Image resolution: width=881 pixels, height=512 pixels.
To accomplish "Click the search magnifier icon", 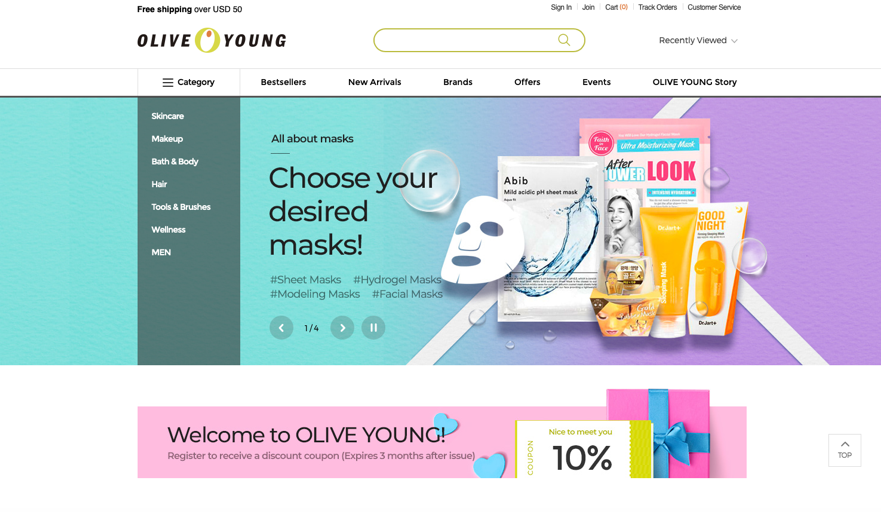I will click(x=564, y=40).
